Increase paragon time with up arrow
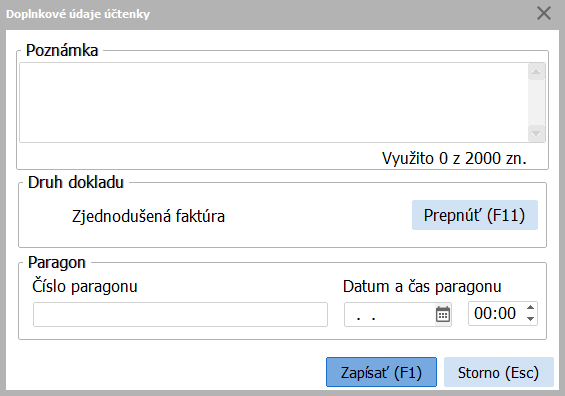Image resolution: width=565 pixels, height=396 pixels. coord(530,308)
